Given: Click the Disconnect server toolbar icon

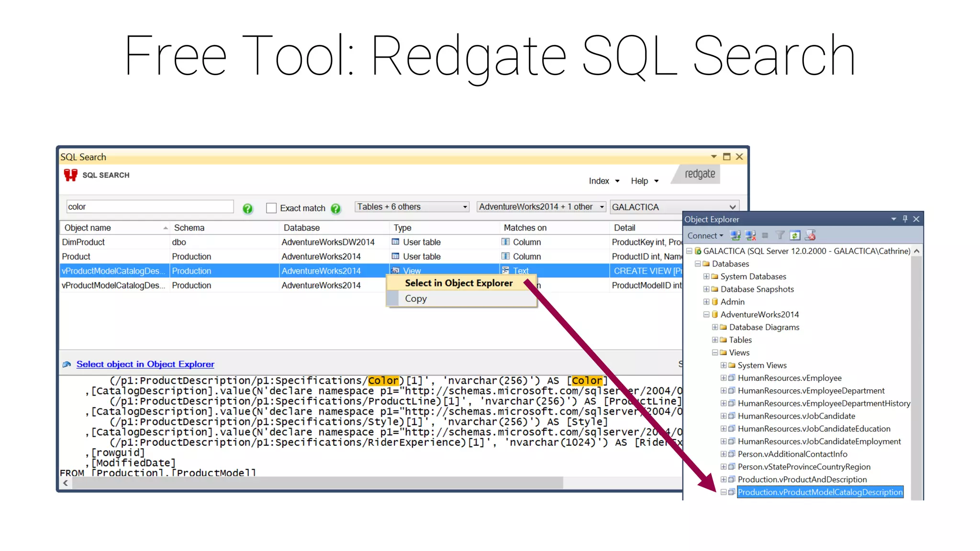Looking at the screenshot, I should click(x=750, y=235).
